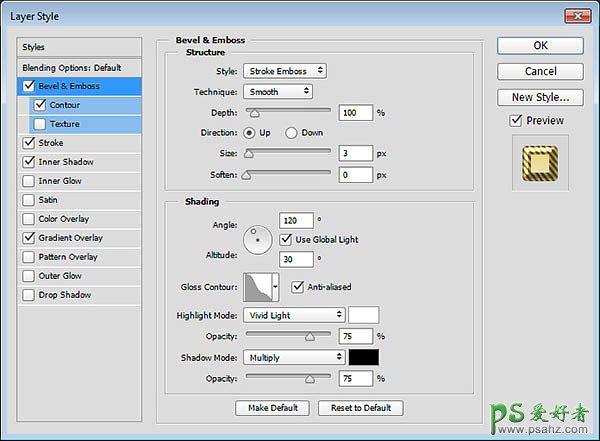Select Blending Options: Default entry
Image resolution: width=600 pixels, height=441 pixels.
[70, 67]
